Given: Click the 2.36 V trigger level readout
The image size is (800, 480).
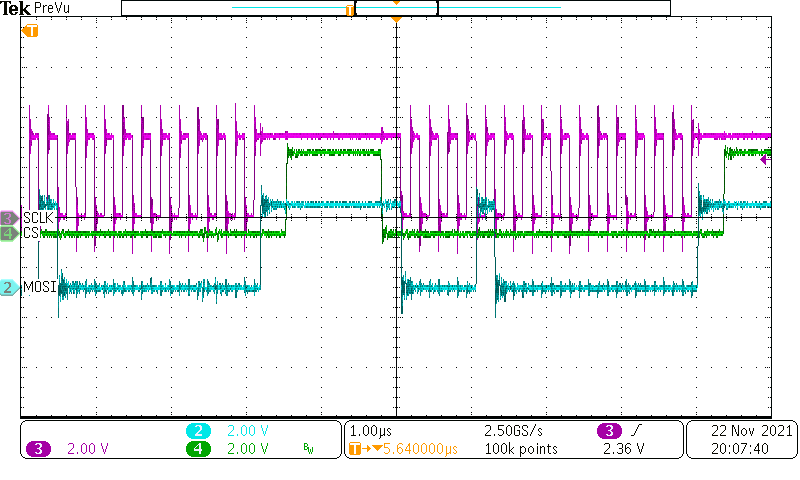Looking at the screenshot, I should click(x=623, y=449).
